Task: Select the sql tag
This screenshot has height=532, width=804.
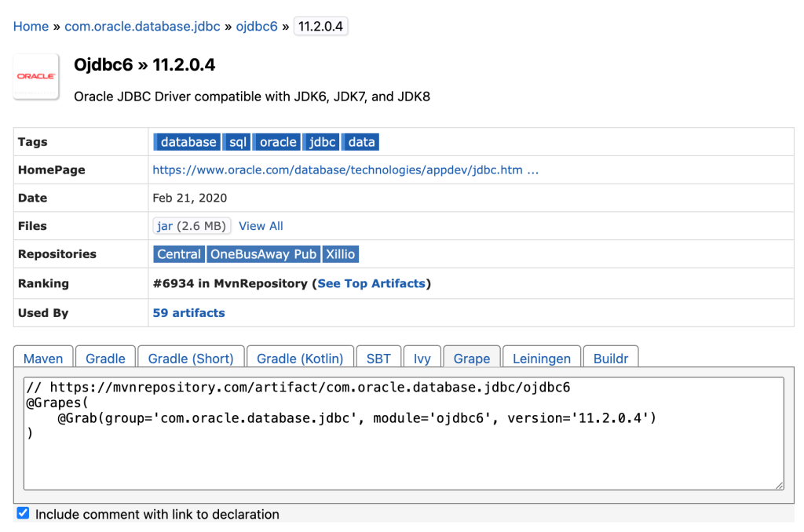Action: click(236, 142)
